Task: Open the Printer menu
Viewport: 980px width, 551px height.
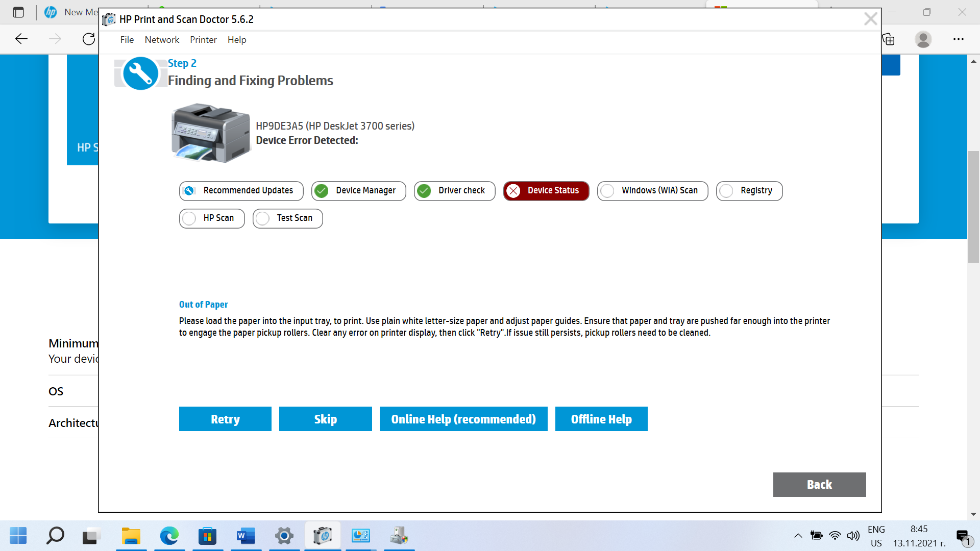Action: (203, 40)
